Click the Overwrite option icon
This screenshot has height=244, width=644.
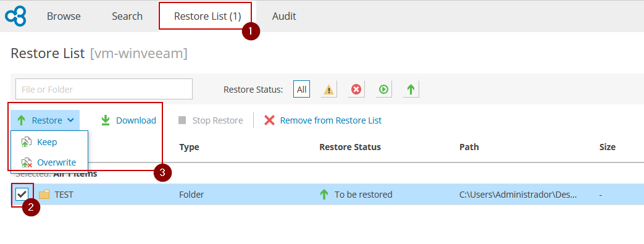(27, 162)
